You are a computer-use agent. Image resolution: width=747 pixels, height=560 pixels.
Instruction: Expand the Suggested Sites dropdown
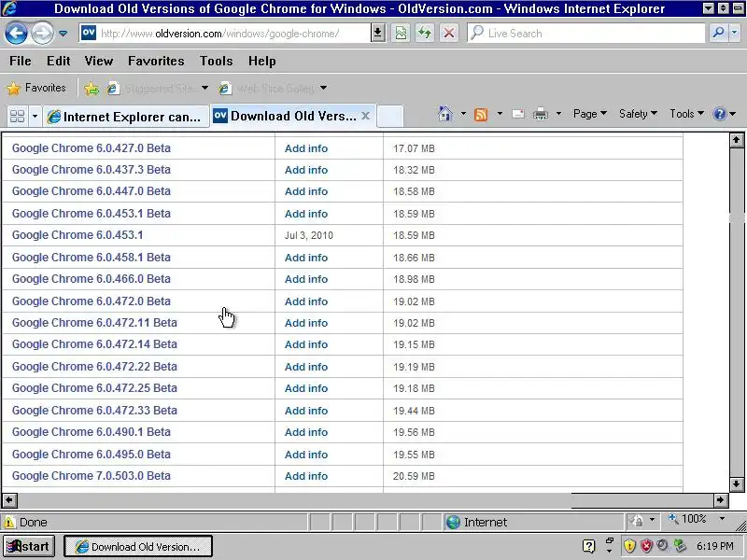point(204,88)
